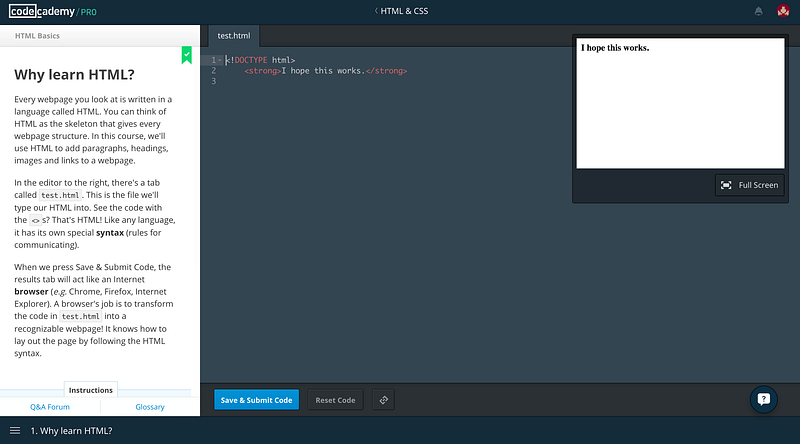Click DOCTYPE keyword in editor

251,60
